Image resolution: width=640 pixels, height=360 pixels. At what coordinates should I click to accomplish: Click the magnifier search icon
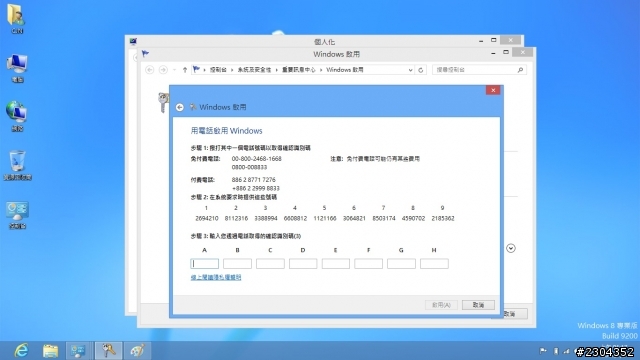pos(520,70)
